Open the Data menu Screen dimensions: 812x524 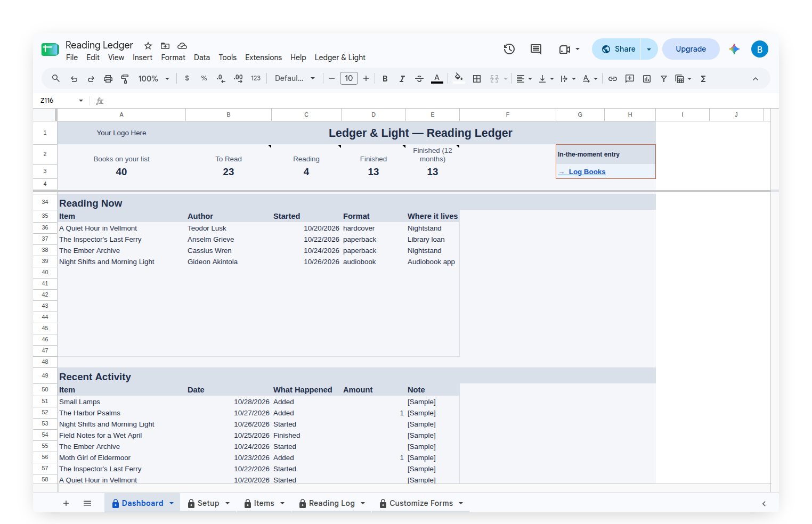coord(202,58)
